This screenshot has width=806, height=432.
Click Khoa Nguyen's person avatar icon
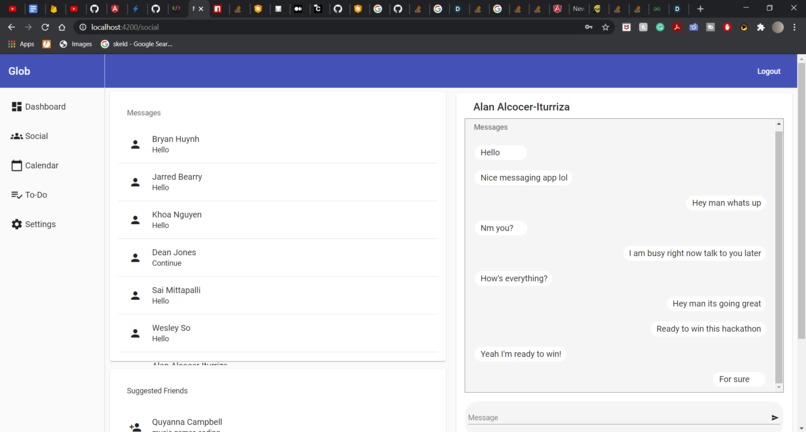[x=135, y=220]
